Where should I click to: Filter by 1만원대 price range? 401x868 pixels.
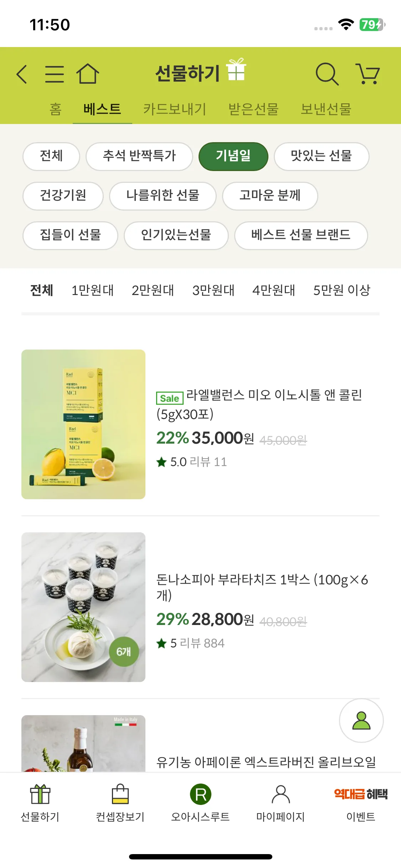tap(92, 290)
